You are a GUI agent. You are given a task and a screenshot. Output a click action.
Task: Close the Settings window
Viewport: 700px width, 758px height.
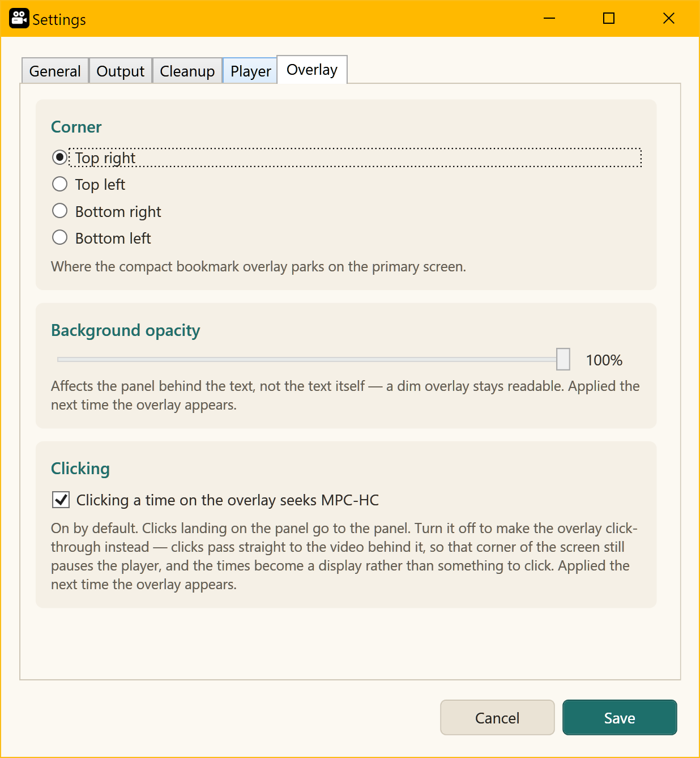click(x=668, y=19)
